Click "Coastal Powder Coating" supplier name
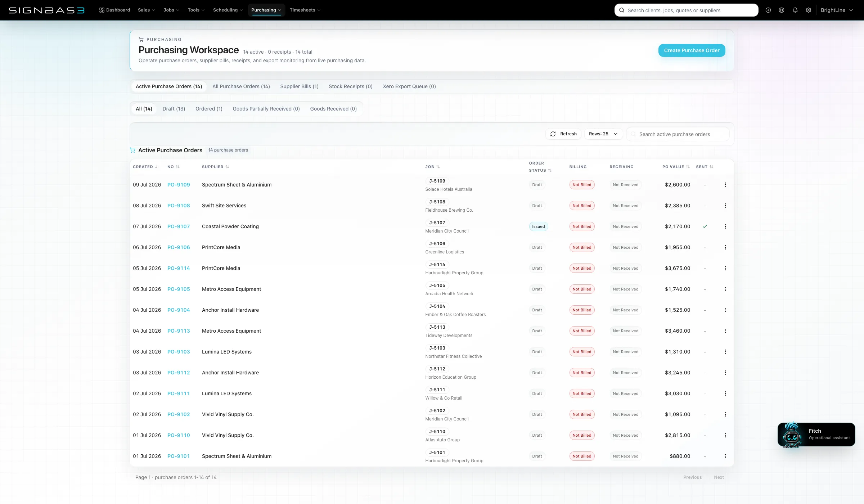Image resolution: width=864 pixels, height=504 pixels. 230,226
